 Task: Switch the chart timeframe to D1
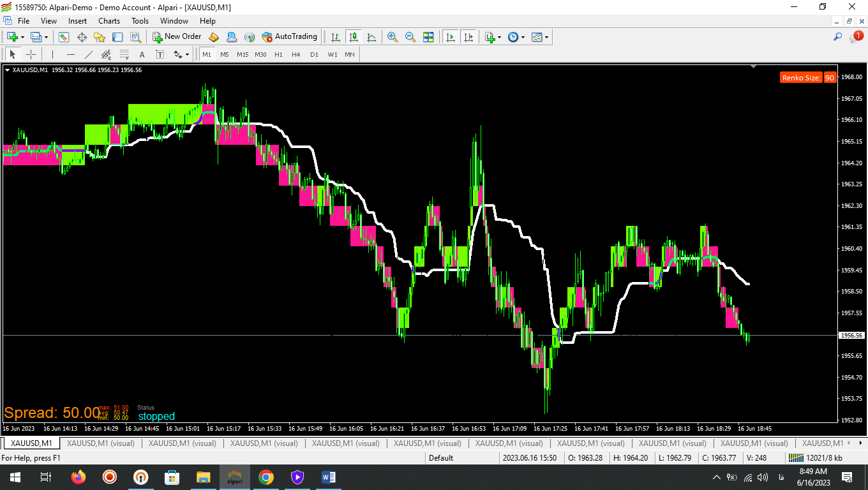click(x=314, y=54)
